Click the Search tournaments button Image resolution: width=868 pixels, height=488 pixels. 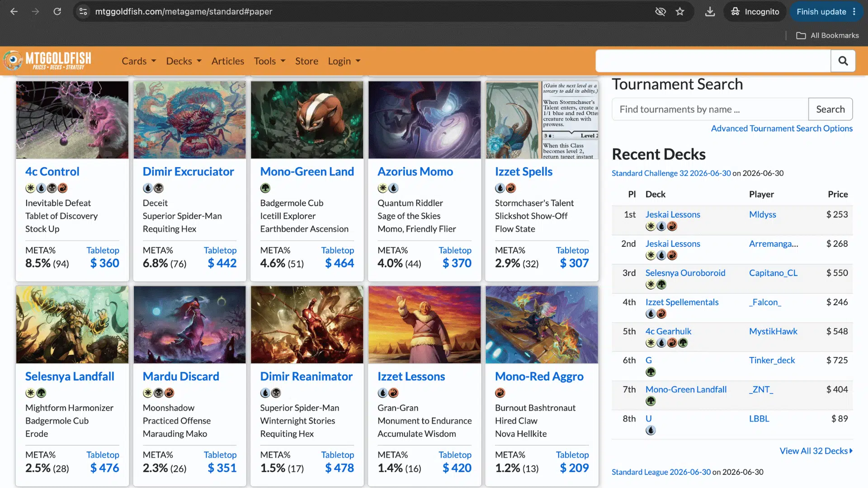pyautogui.click(x=830, y=109)
